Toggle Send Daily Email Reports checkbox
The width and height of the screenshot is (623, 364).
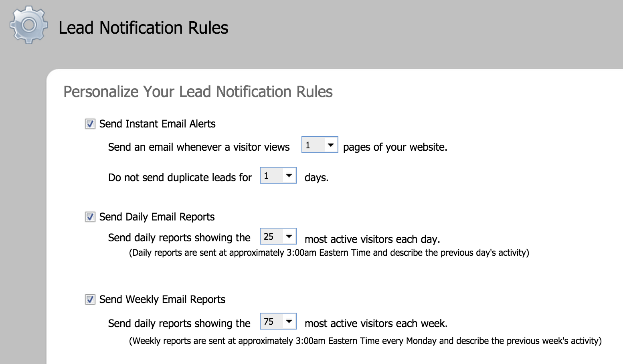90,217
